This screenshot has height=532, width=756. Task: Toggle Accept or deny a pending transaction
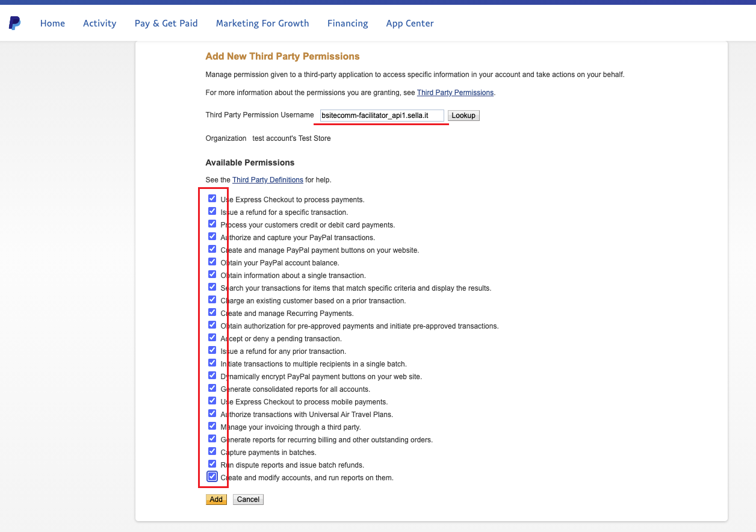point(212,338)
